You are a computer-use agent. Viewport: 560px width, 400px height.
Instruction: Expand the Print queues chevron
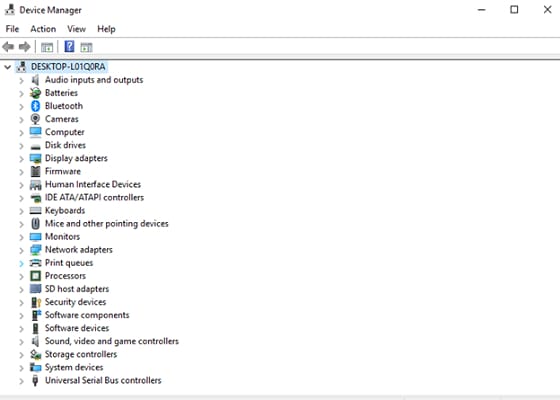pos(21,264)
